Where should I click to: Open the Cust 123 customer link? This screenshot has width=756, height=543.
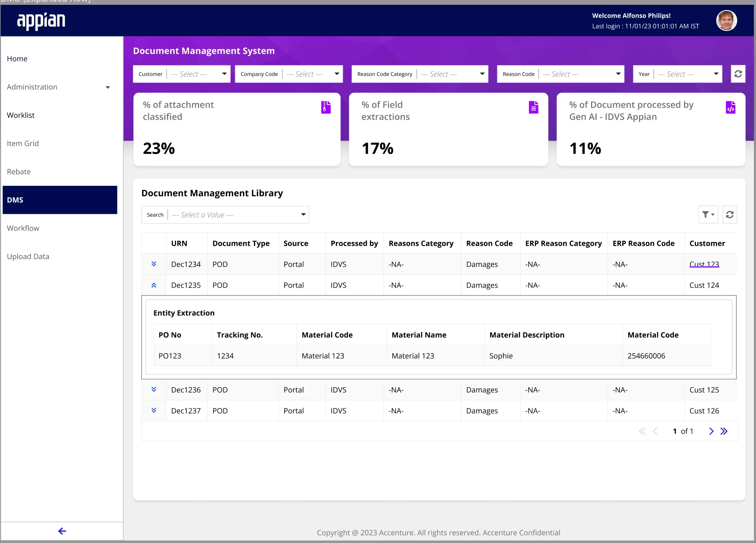704,264
